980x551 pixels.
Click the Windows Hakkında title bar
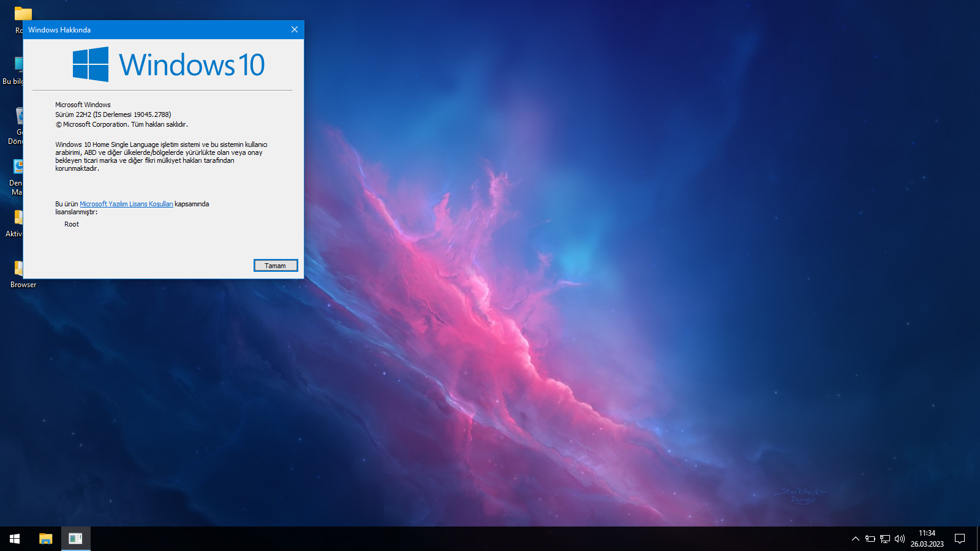click(153, 29)
